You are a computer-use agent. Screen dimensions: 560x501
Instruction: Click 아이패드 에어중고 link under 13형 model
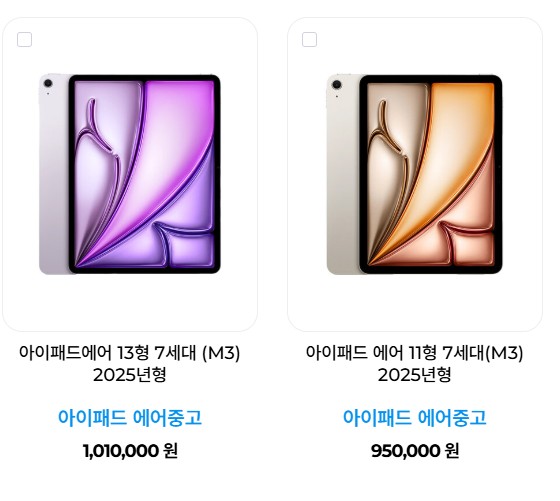(x=130, y=417)
